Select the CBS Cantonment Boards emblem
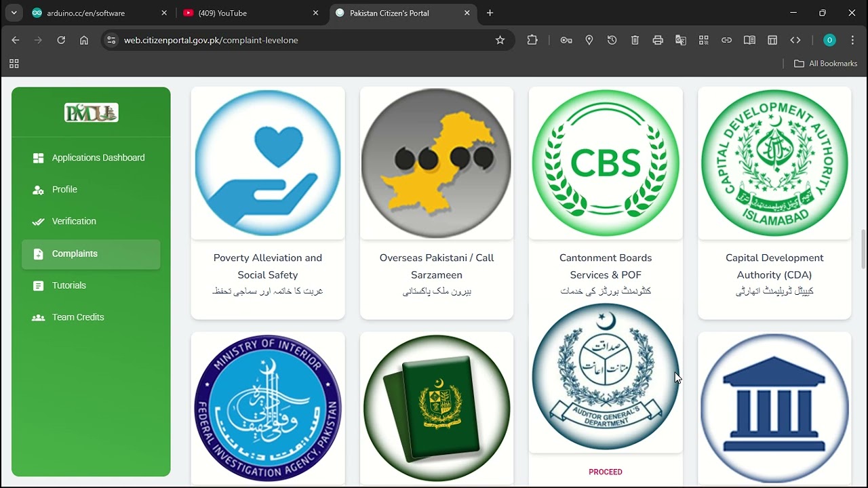 (x=606, y=163)
